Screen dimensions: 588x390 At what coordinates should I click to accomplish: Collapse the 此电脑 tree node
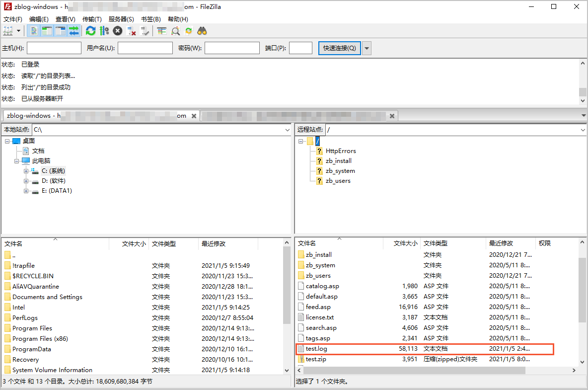pos(16,161)
